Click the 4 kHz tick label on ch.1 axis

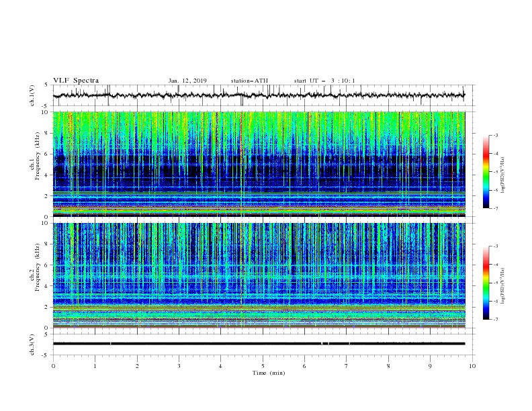pyautogui.click(x=47, y=175)
